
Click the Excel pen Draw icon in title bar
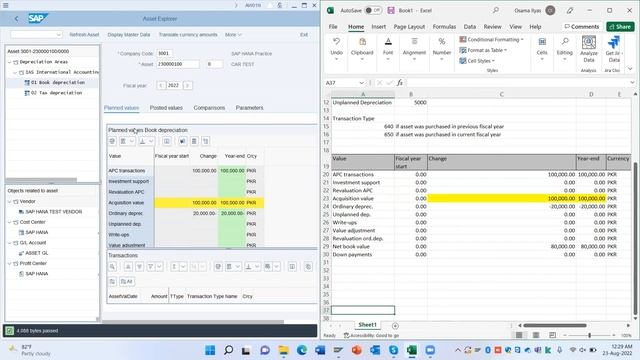pyautogui.click(x=570, y=10)
